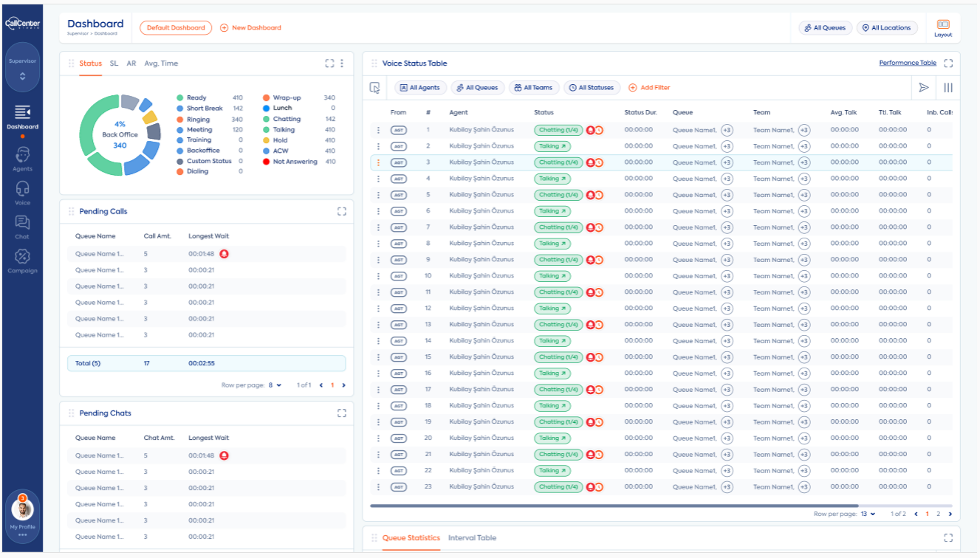
Task: Expand Voice Status Table to fullscreen
Action: point(948,63)
